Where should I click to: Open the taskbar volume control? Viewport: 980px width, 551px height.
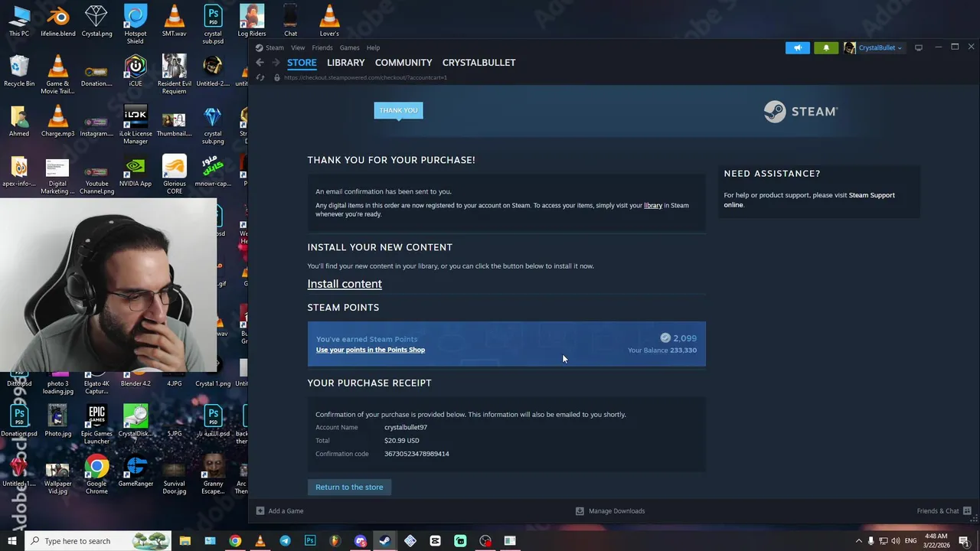click(895, 541)
